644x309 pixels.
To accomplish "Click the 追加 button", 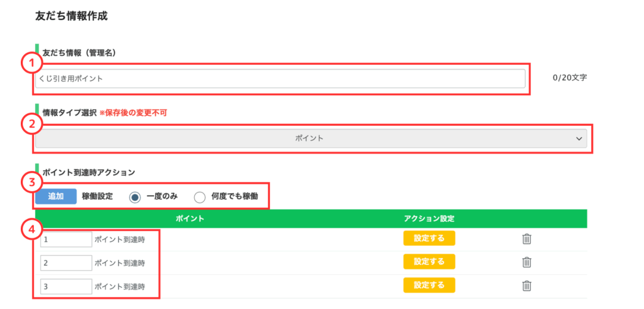I will 56,196.
